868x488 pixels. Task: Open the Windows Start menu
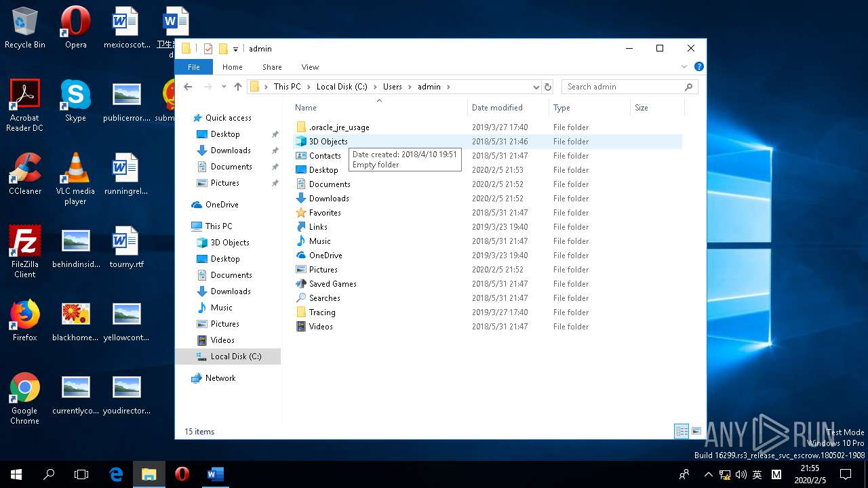[16, 474]
